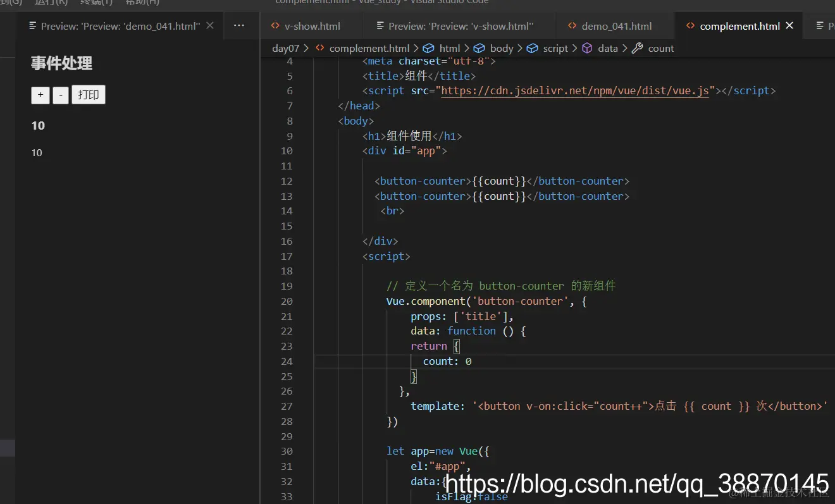The height and width of the screenshot is (504, 835).
Task: Click the 事件处理 heading in preview
Action: (62, 63)
